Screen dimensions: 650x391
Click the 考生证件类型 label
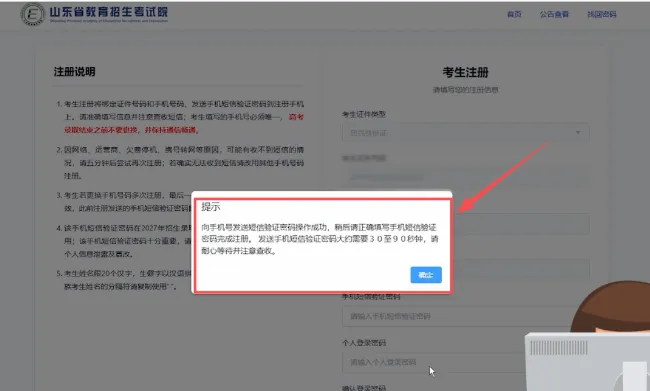click(364, 114)
